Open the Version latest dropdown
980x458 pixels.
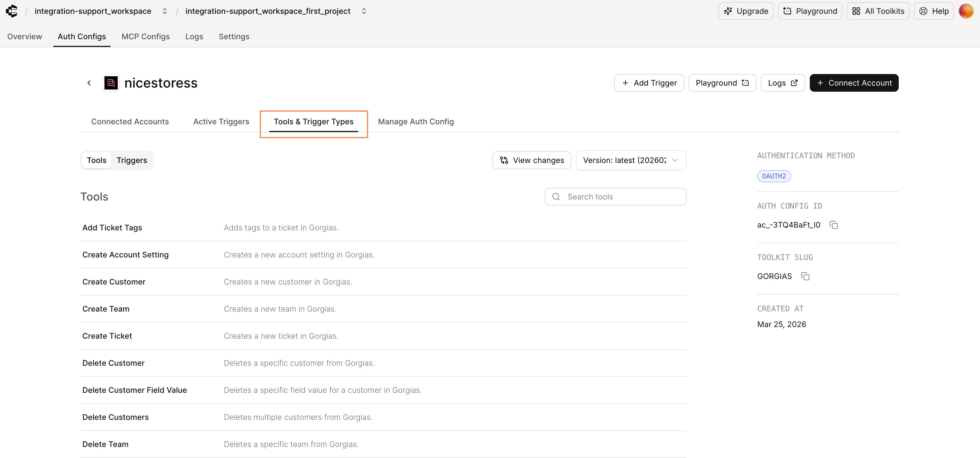pos(631,160)
